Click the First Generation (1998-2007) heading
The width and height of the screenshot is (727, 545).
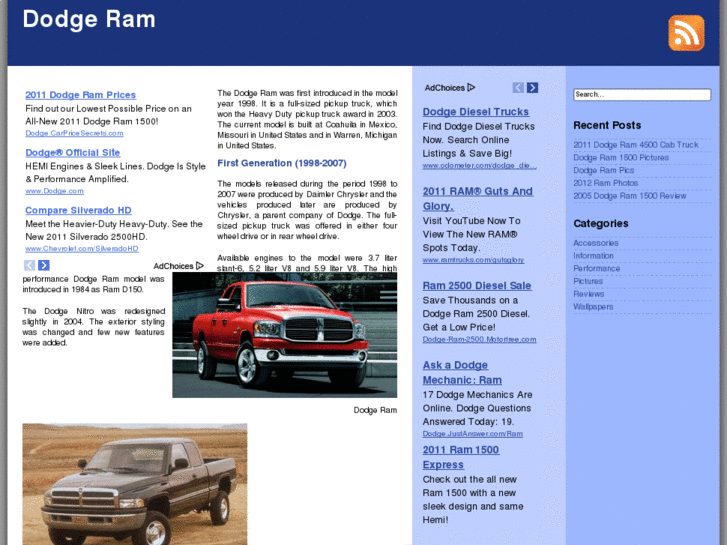point(282,163)
